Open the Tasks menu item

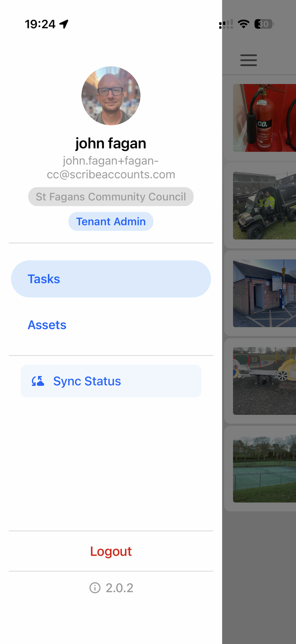tap(111, 279)
